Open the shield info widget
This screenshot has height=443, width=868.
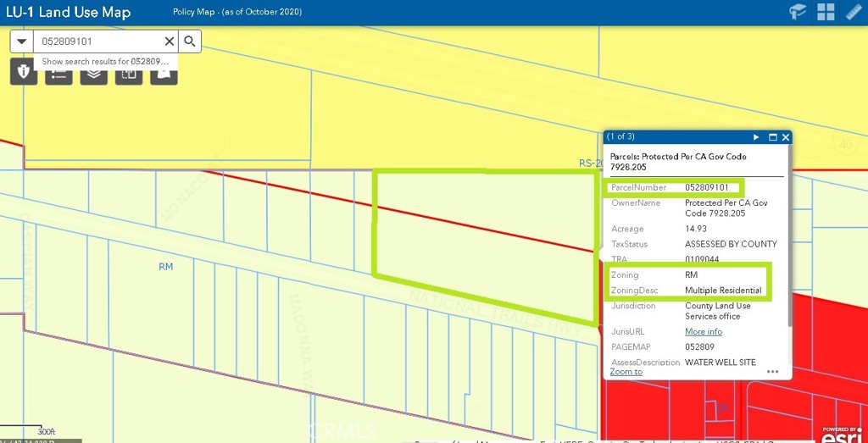point(24,73)
